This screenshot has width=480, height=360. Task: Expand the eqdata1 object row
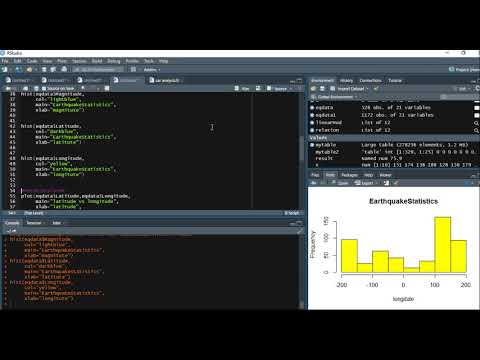(312, 115)
